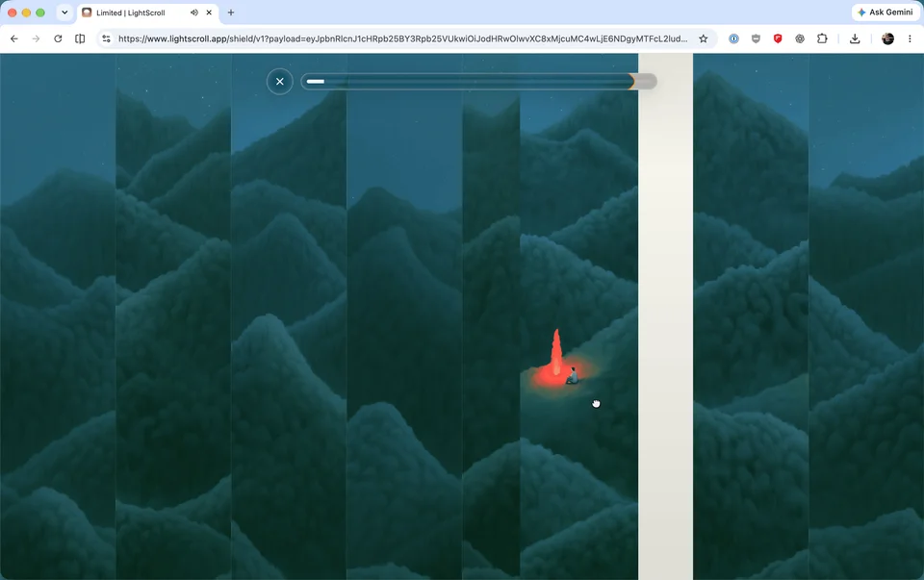
Task: Click Ask Gemini button
Action: 885,13
